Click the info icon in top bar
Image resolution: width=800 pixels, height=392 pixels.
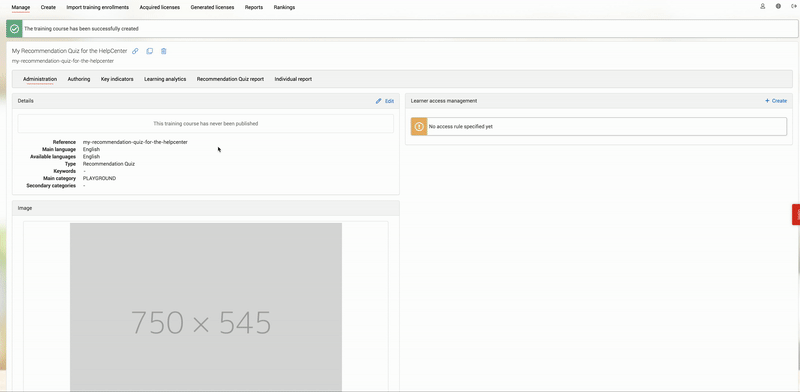[x=778, y=7]
